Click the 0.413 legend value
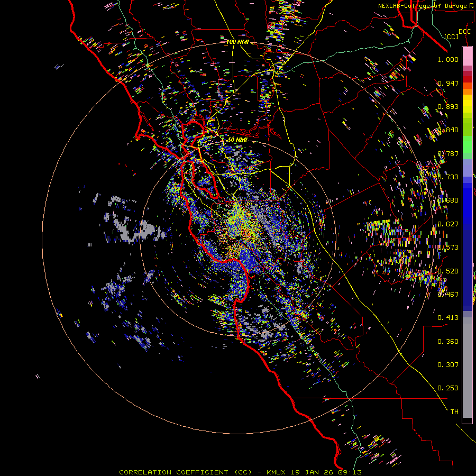 (x=448, y=318)
